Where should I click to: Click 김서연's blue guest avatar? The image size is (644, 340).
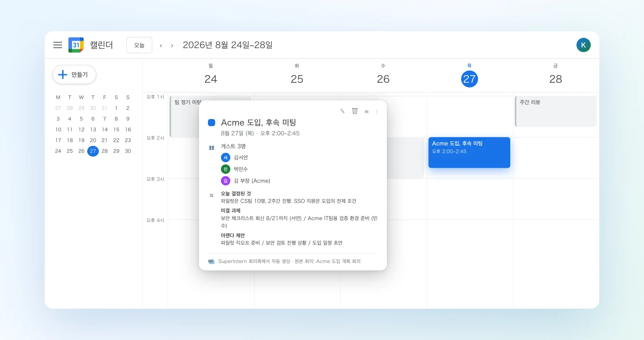click(225, 157)
